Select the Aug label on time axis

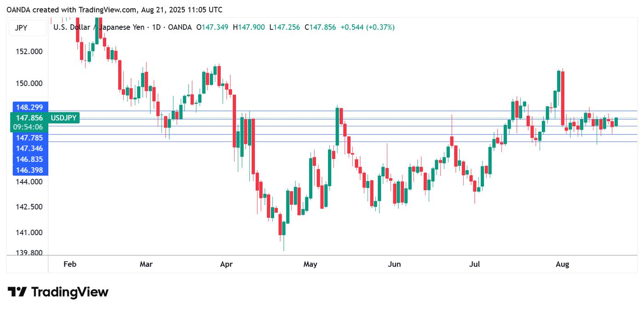(x=562, y=264)
